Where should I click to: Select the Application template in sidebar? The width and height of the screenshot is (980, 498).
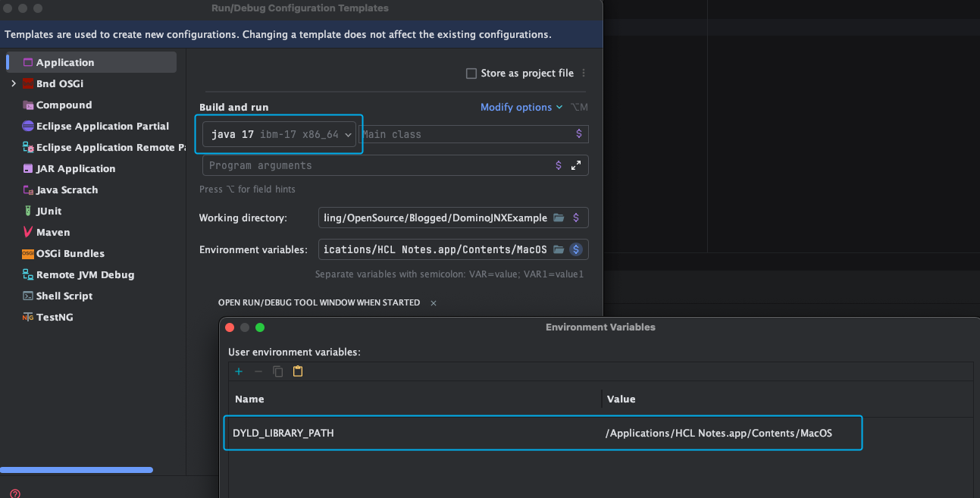pos(64,61)
